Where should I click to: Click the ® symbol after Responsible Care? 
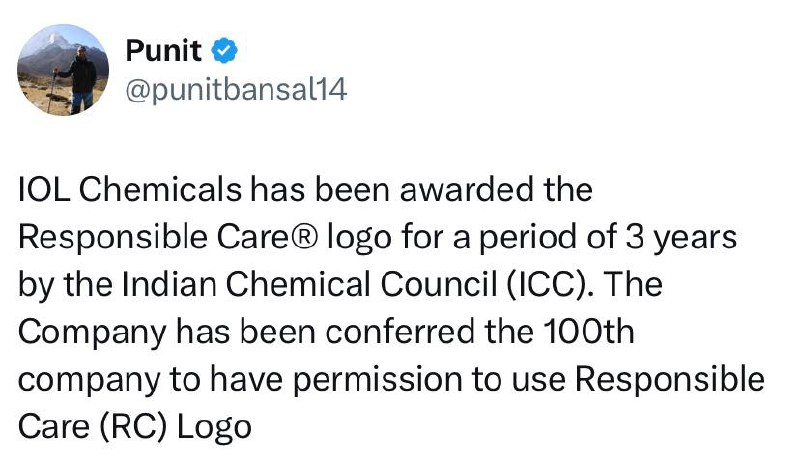pyautogui.click(x=305, y=238)
